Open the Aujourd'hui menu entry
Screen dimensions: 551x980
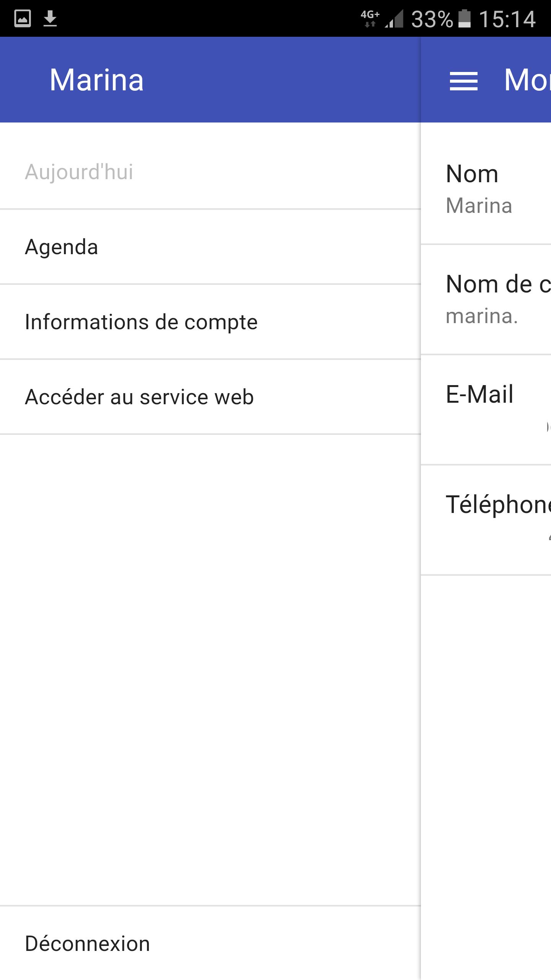(79, 171)
